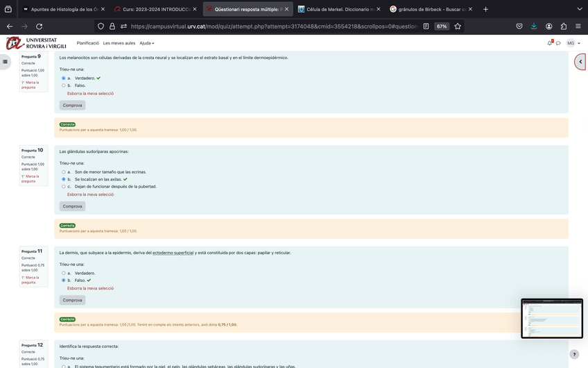The height and width of the screenshot is (368, 588).
Task: Open browser downloads panel
Action: 534,26
